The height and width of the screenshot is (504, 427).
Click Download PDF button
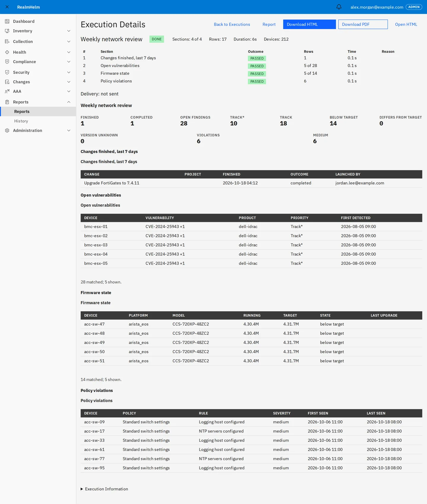[x=363, y=24]
